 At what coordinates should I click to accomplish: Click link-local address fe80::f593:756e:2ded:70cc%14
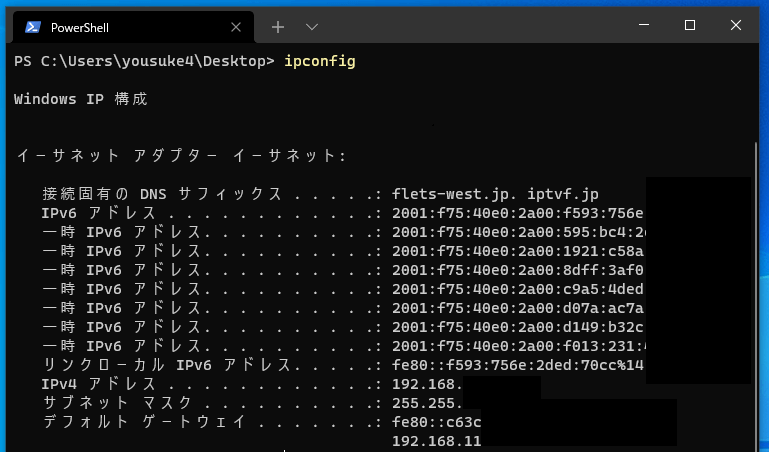click(517, 365)
